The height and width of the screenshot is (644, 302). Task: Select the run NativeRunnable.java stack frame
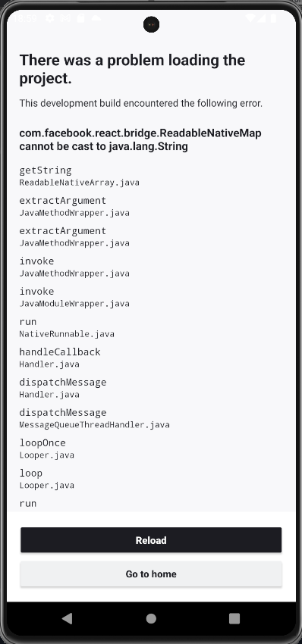(67, 327)
